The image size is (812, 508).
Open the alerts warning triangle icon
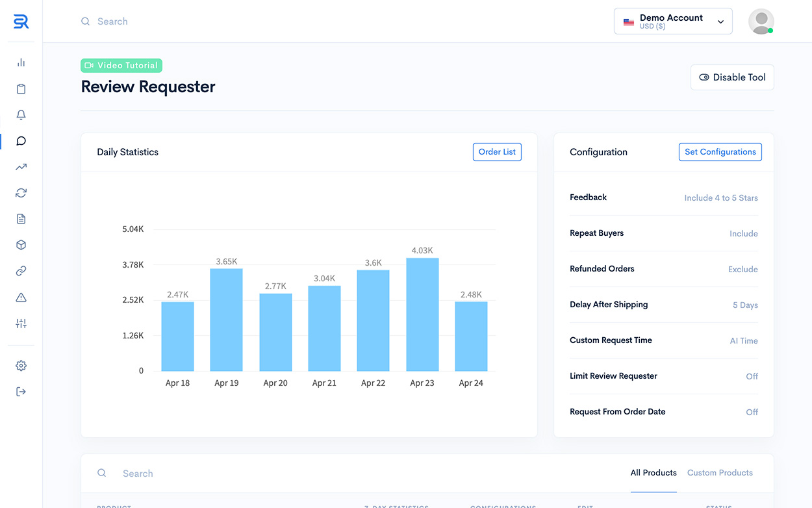(x=21, y=297)
